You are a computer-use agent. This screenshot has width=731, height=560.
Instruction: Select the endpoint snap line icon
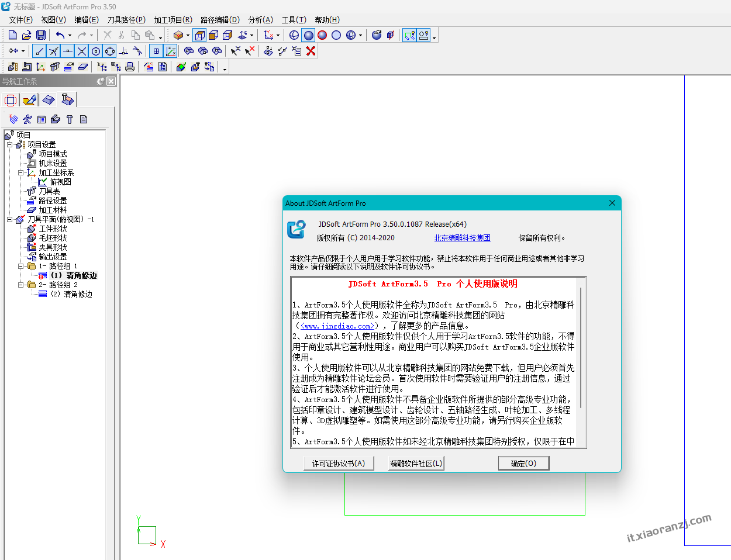[x=40, y=51]
